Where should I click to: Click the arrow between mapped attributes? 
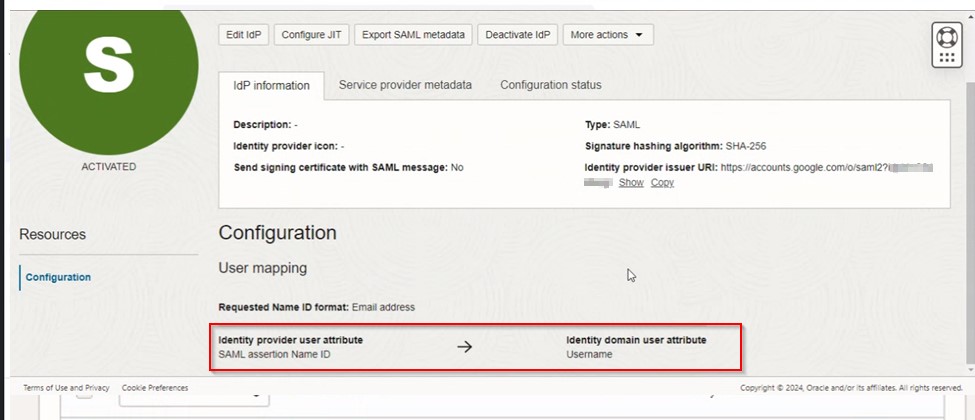464,347
